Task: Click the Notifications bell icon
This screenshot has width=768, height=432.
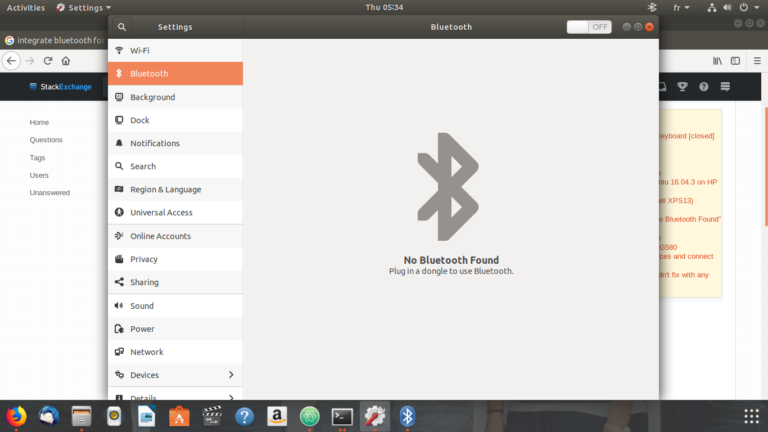Action: [x=119, y=143]
